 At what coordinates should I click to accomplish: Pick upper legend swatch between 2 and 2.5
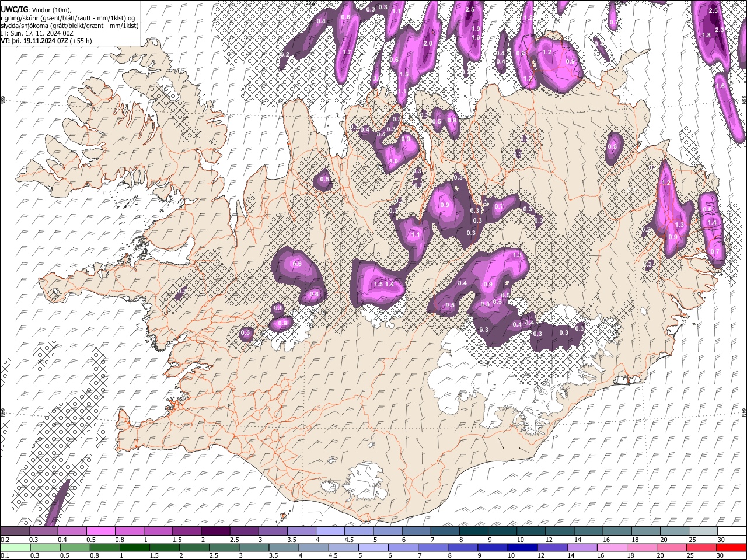[215, 531]
